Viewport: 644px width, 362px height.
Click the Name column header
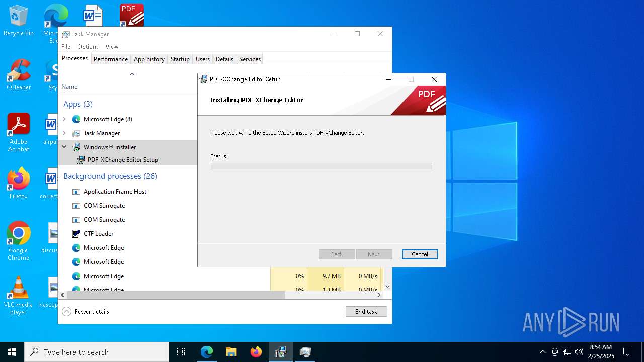click(69, 87)
